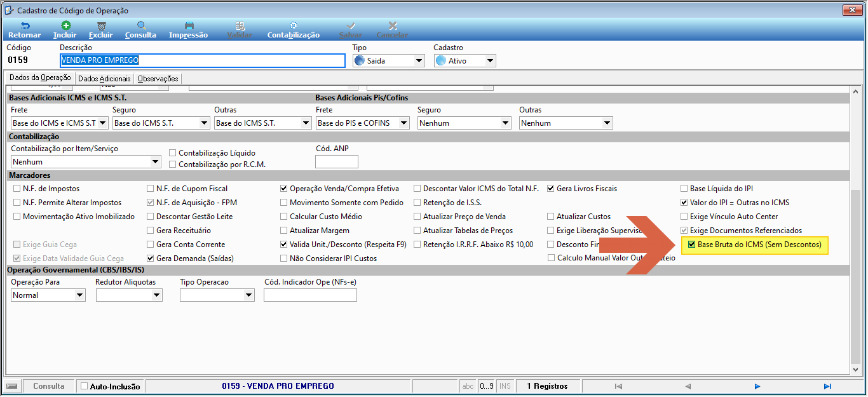The image size is (868, 397).
Task: Click the Impressão printer icon
Action: (189, 26)
